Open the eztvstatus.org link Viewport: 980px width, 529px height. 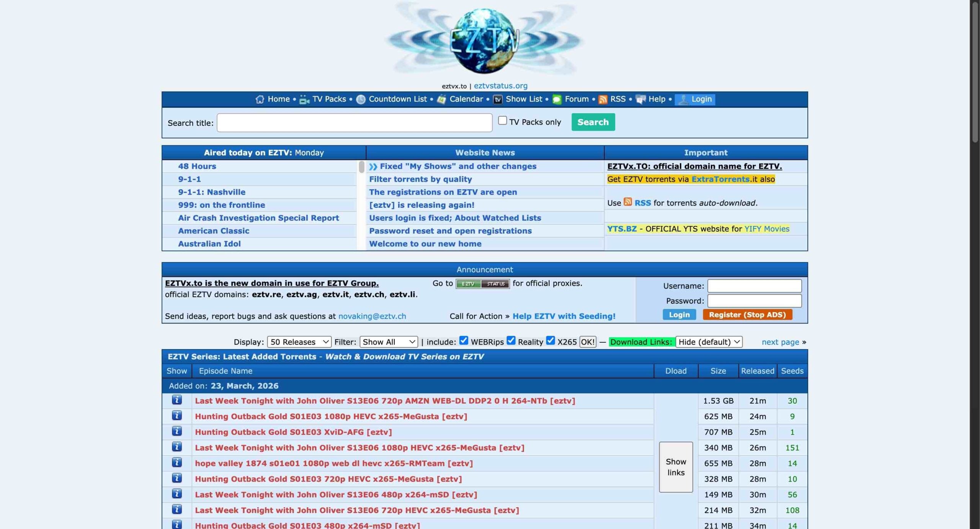point(500,86)
